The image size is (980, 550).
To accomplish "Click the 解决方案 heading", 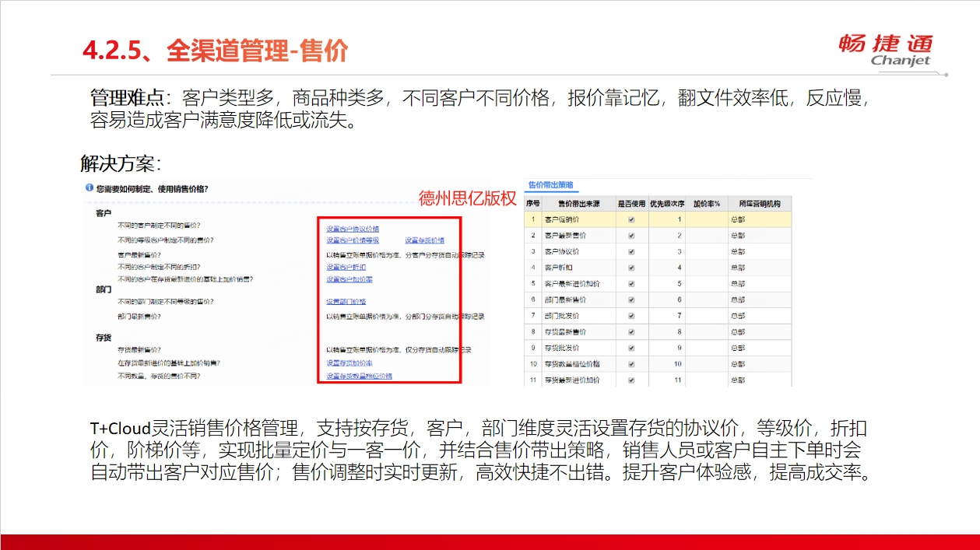I will (121, 164).
